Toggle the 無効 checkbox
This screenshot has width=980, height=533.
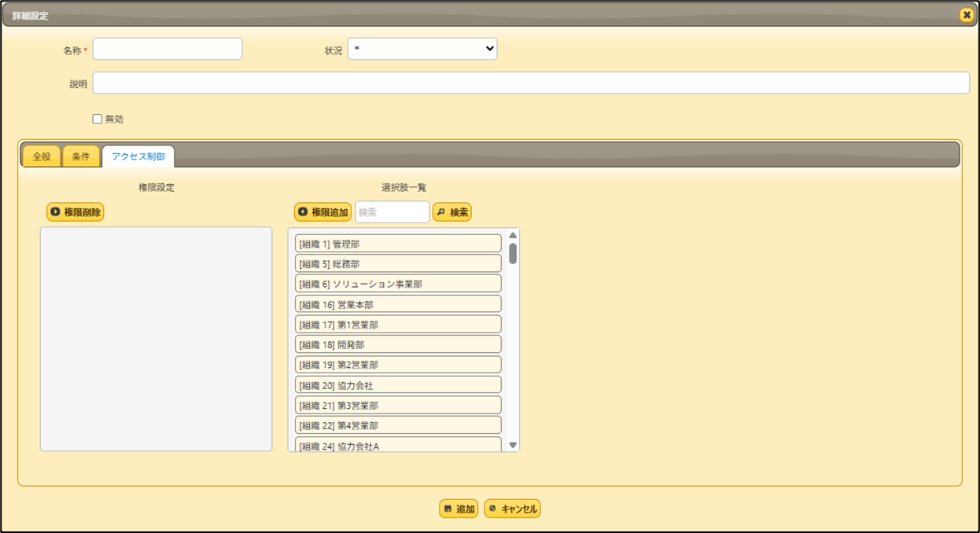[x=98, y=119]
